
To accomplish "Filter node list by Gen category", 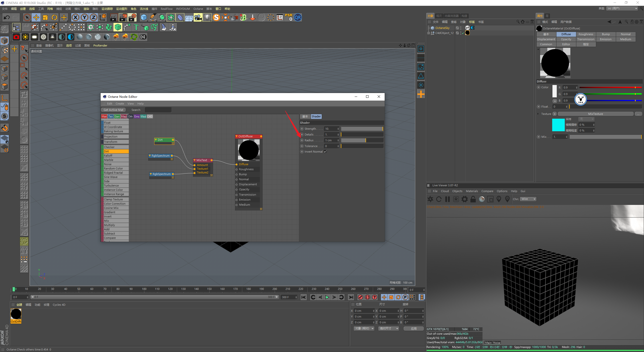I will click(x=117, y=116).
